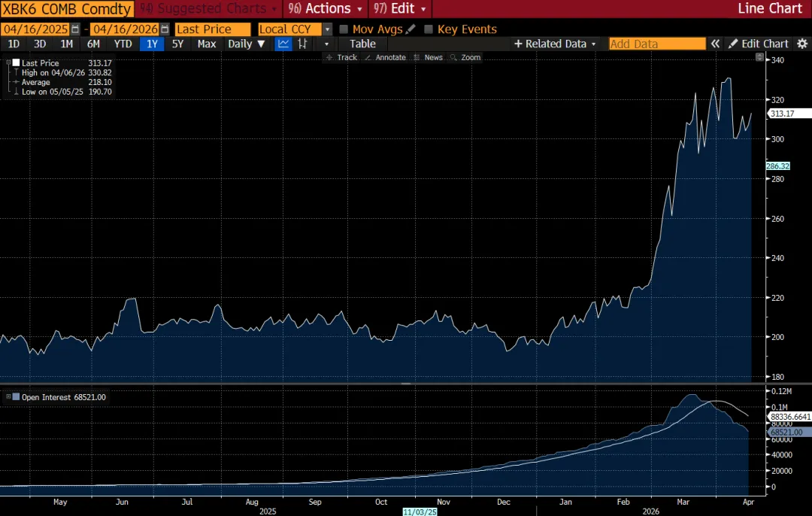The width and height of the screenshot is (812, 516).
Task: Select the 1D time range
Action: [14, 44]
